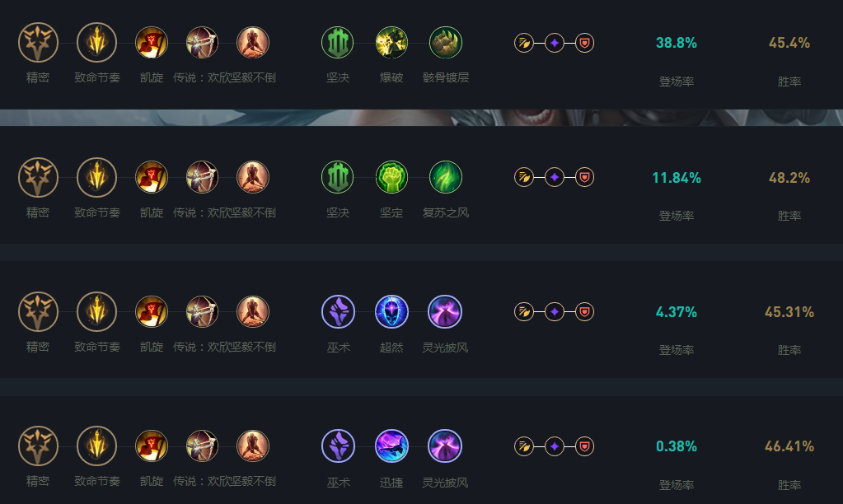Click the purple diamond shard in the 11.84% row
Screen dimensions: 843x504
pyautogui.click(x=555, y=177)
